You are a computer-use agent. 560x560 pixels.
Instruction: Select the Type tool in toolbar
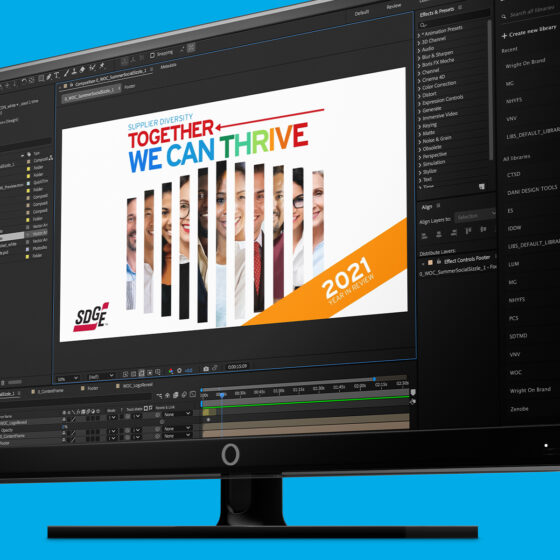tap(57, 75)
